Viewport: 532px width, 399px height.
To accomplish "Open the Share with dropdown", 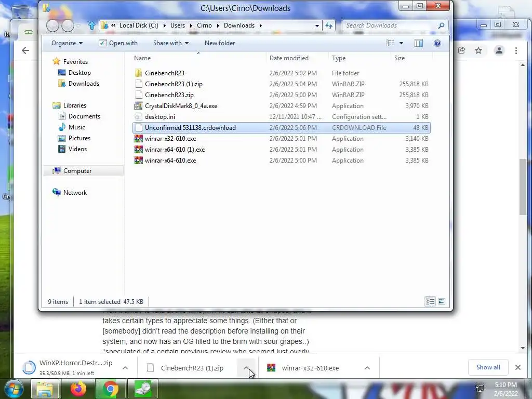I will tap(170, 43).
